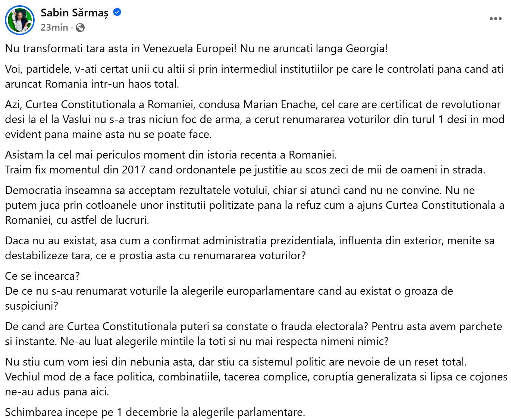Click the final line "Schimbarea incepe pe 1 decembrie"
511x420 pixels.
(x=155, y=412)
